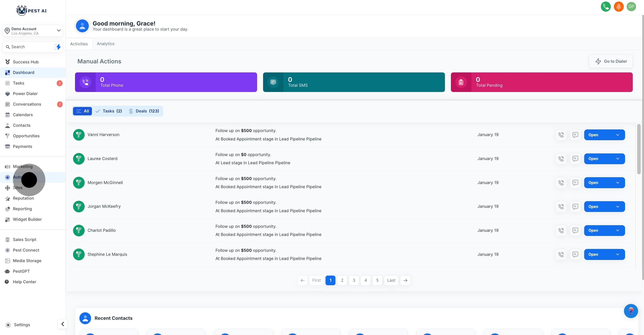
Task: Open the blue help question-mark bubble
Action: (631, 311)
